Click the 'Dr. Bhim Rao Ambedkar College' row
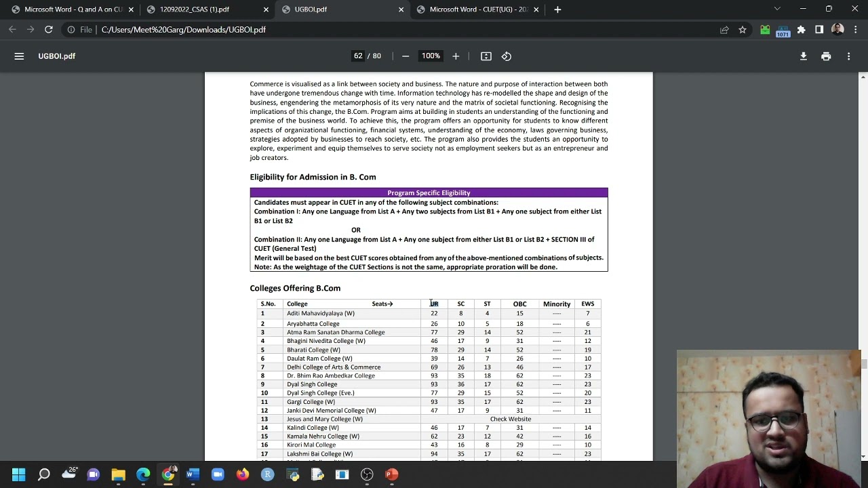868x488 pixels. (x=429, y=375)
